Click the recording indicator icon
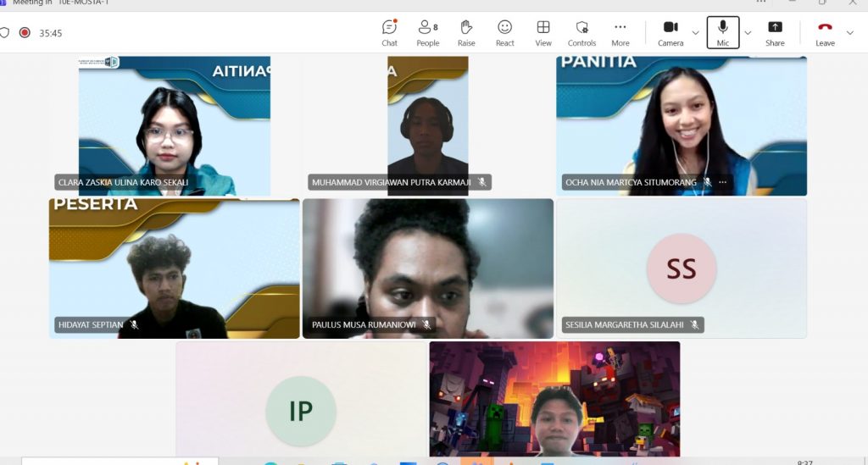 point(25,33)
